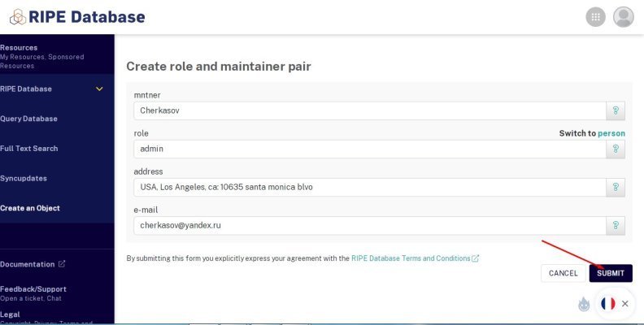644x325 pixels.
Task: Select Create an Object in the sidebar
Action: pos(30,208)
